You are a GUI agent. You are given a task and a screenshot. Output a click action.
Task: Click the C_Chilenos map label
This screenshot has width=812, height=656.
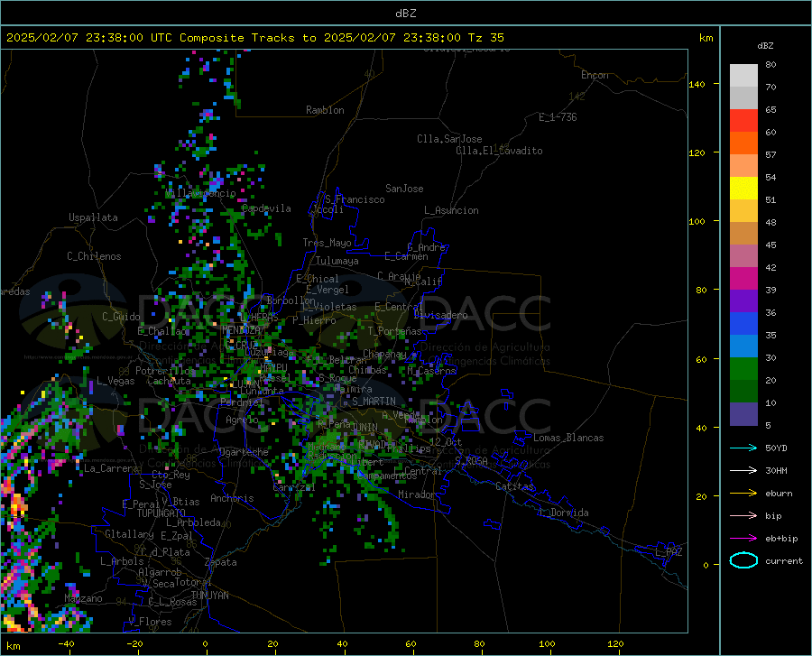(94, 256)
